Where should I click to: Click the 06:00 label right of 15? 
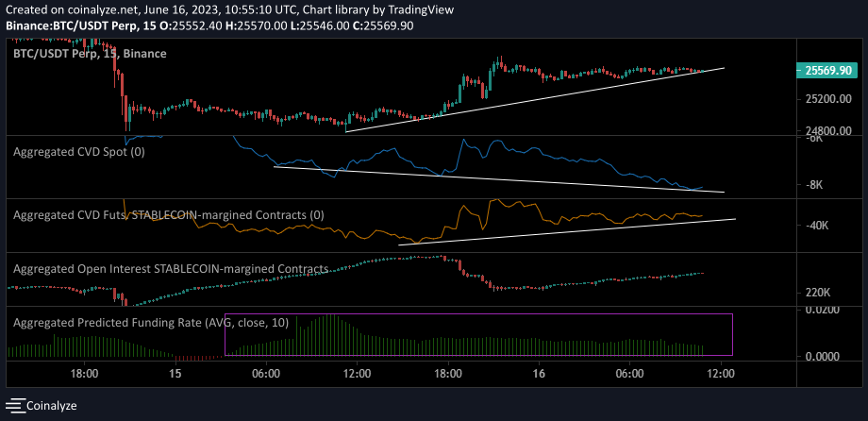click(266, 374)
